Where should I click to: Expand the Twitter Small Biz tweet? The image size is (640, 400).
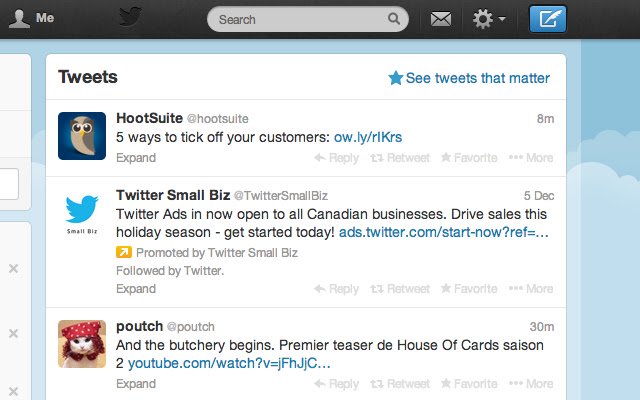pos(136,289)
